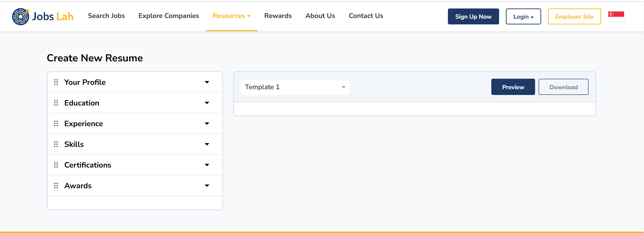
Task: Click the Jobs Lah target logo
Action: point(21,16)
